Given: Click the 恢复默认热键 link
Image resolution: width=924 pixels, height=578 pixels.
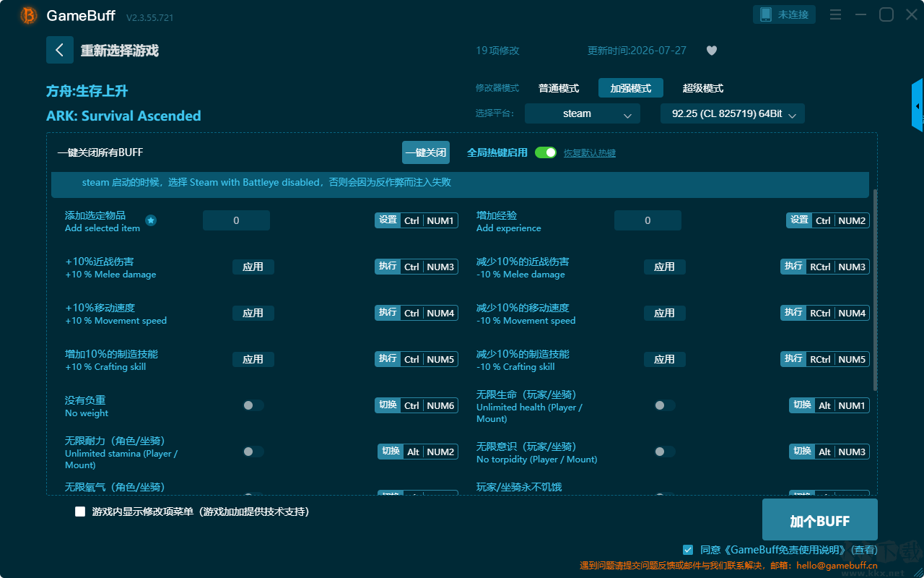Looking at the screenshot, I should point(590,153).
